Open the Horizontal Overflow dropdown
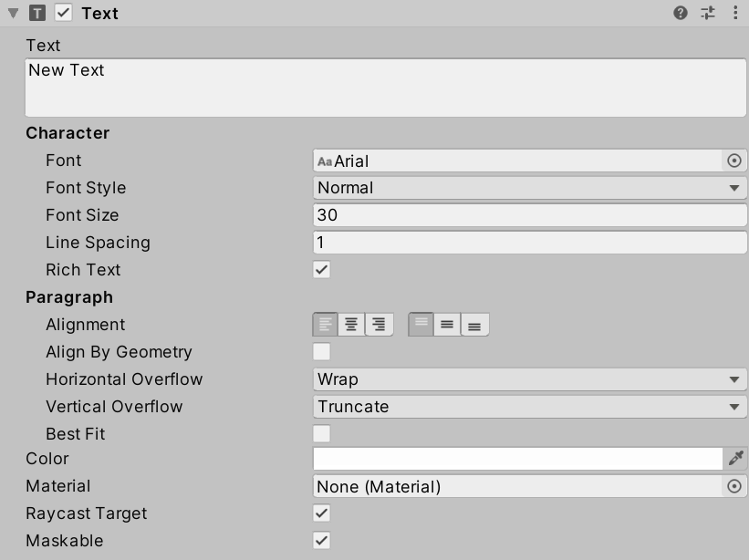 (529, 379)
